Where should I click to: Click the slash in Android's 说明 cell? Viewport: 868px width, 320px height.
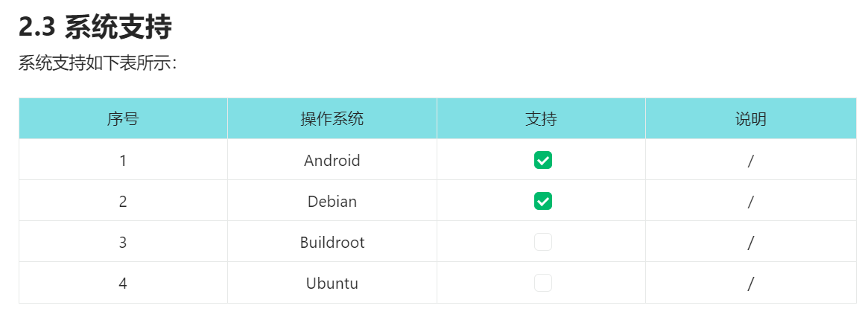click(750, 161)
